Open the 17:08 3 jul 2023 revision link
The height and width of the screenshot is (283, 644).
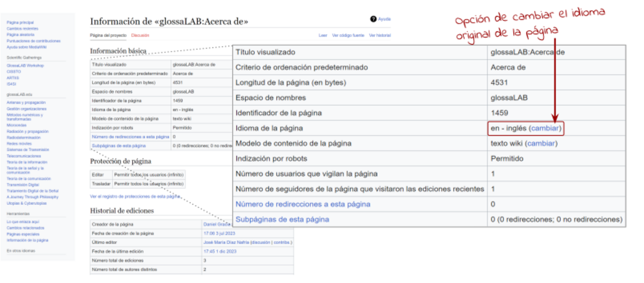[219, 233]
